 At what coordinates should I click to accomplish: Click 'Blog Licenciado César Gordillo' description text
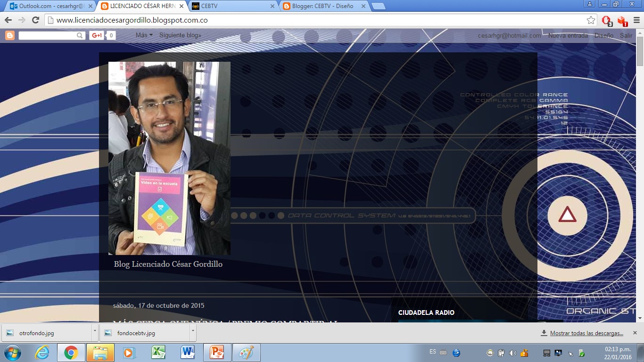tap(168, 264)
